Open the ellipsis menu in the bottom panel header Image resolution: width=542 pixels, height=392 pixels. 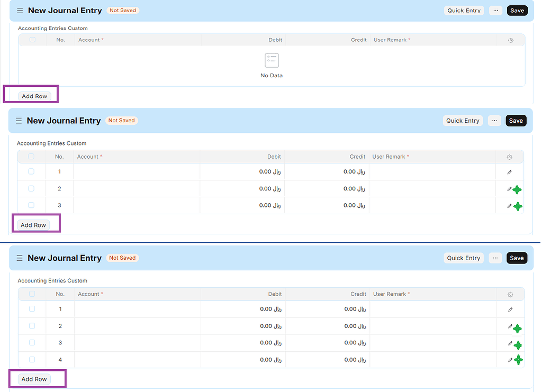point(495,258)
